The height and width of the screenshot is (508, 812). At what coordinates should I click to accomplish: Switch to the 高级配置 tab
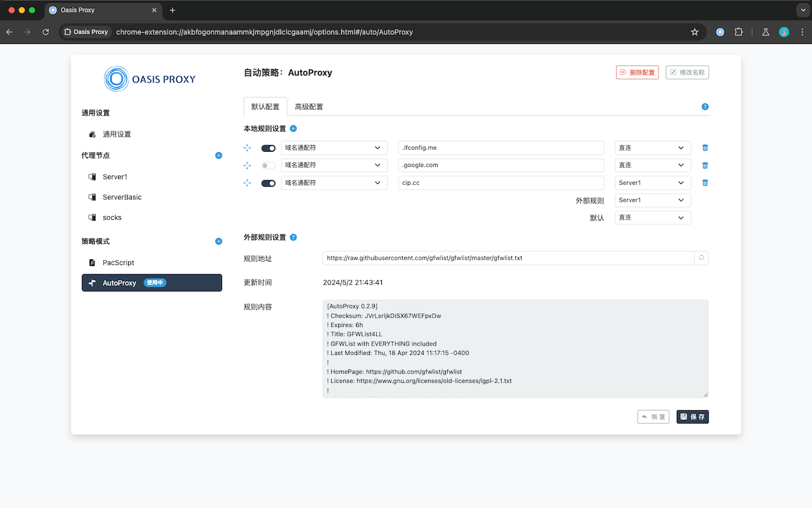pyautogui.click(x=309, y=106)
